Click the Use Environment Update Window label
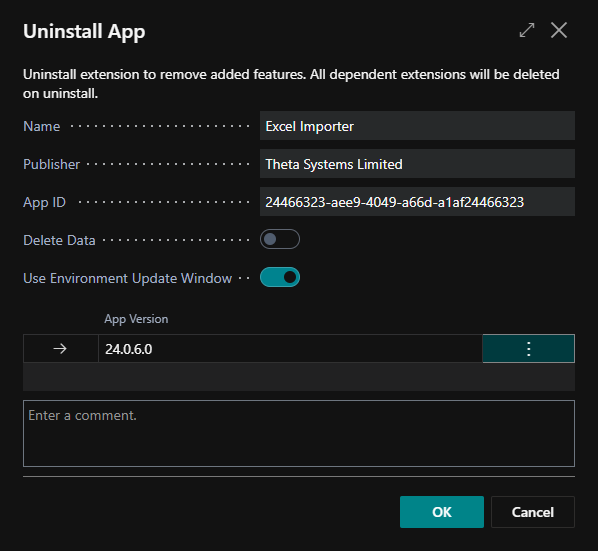This screenshot has width=598, height=551. tap(127, 278)
